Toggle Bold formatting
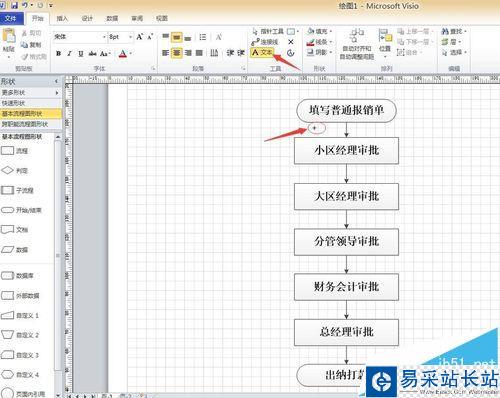500x398 pixels. [x=59, y=53]
